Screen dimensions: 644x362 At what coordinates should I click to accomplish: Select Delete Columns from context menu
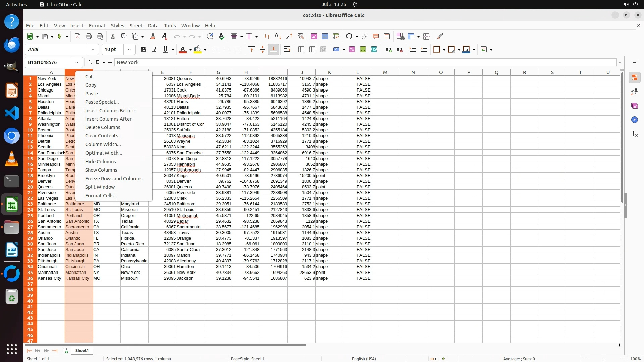pos(102,127)
